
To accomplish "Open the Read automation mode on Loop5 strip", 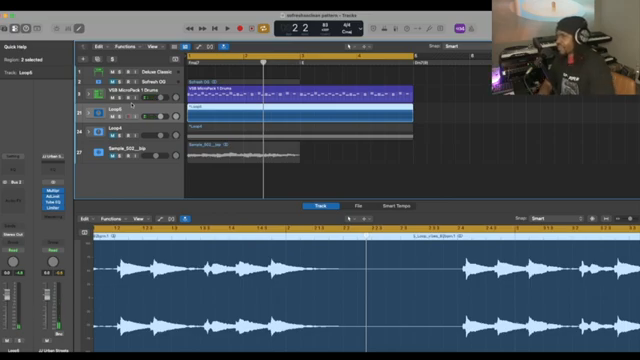I will 13,250.
